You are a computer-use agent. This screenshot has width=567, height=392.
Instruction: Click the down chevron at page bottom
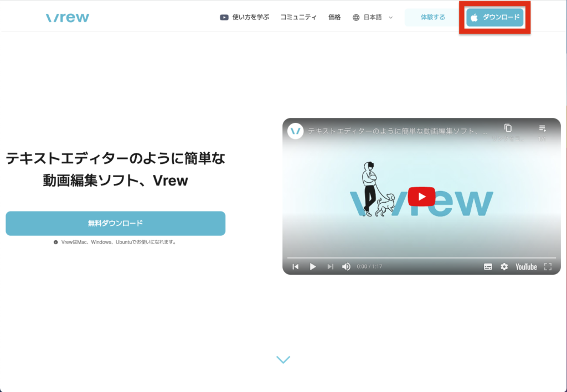[283, 360]
